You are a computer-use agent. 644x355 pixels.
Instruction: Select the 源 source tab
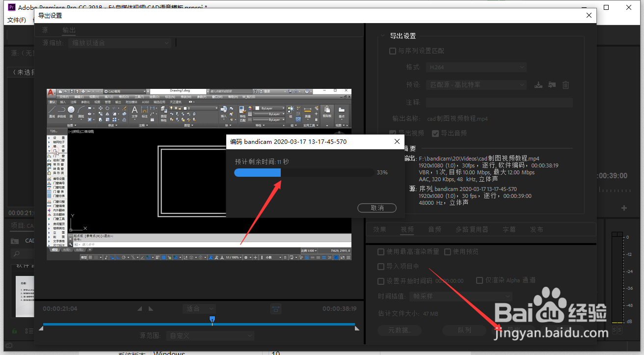tap(45, 30)
